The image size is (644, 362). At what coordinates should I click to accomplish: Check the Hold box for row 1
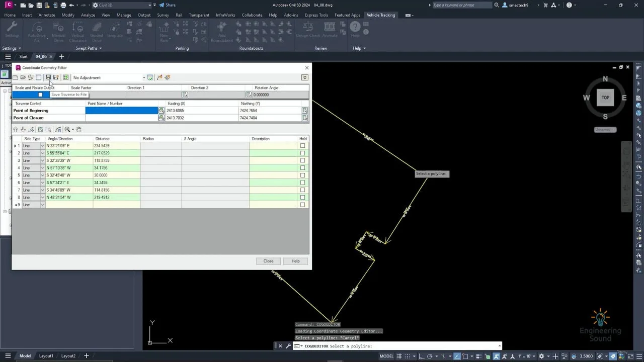click(x=302, y=146)
